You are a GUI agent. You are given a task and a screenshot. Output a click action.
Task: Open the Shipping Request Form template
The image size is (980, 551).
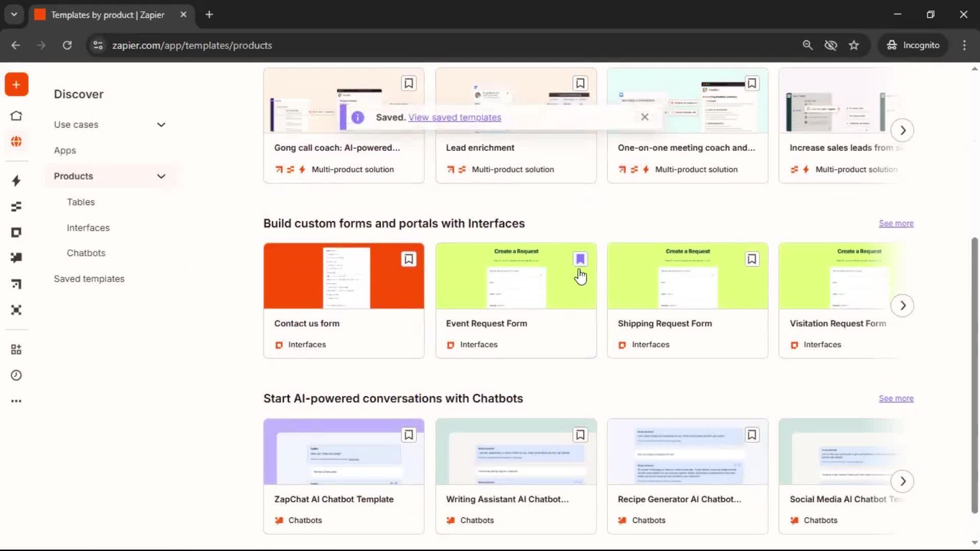pyautogui.click(x=688, y=300)
